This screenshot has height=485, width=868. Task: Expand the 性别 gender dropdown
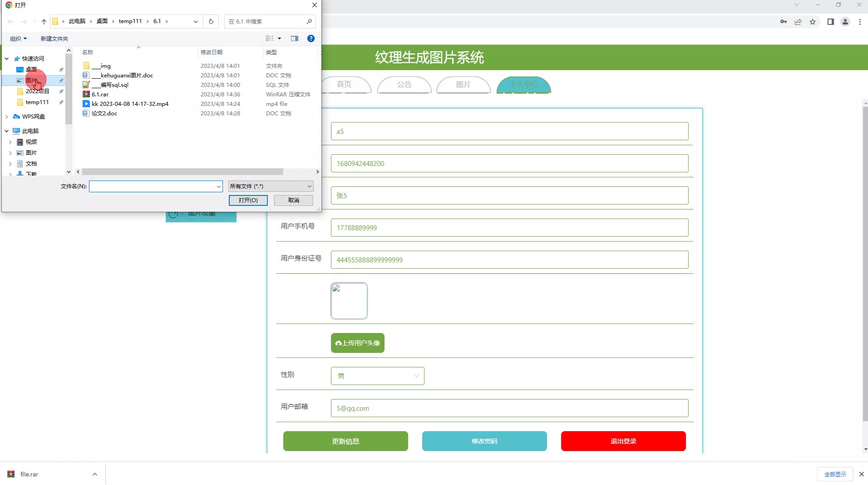(x=377, y=376)
